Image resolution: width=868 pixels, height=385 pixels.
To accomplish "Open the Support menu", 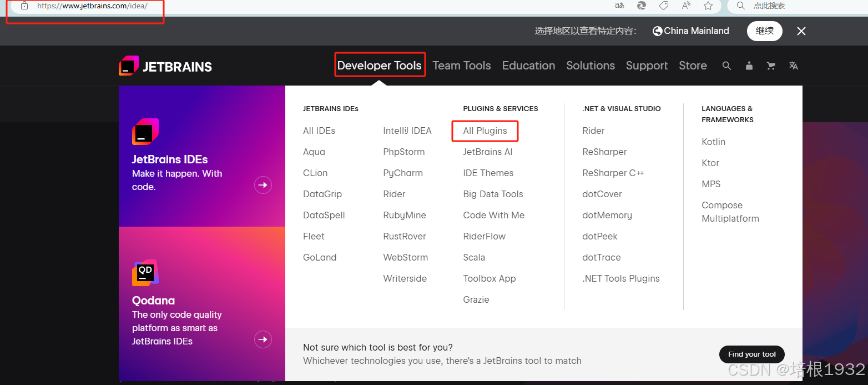I will tap(647, 66).
